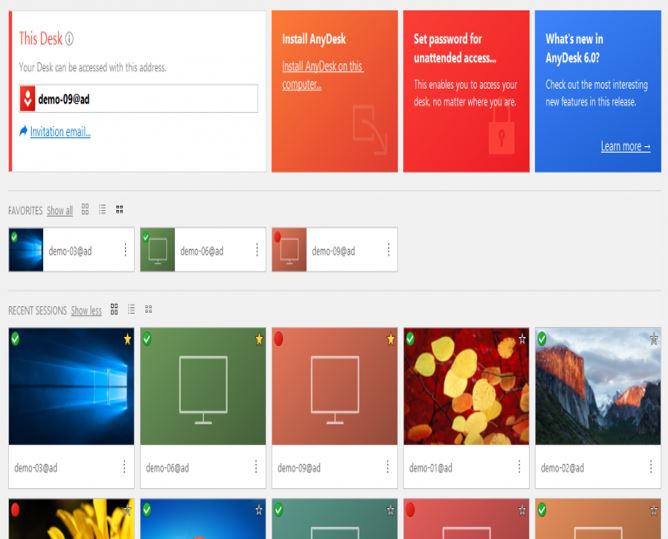Image resolution: width=668 pixels, height=539 pixels.
Task: Connect to demo-03@ad recent session preview
Action: pyautogui.click(x=71, y=386)
